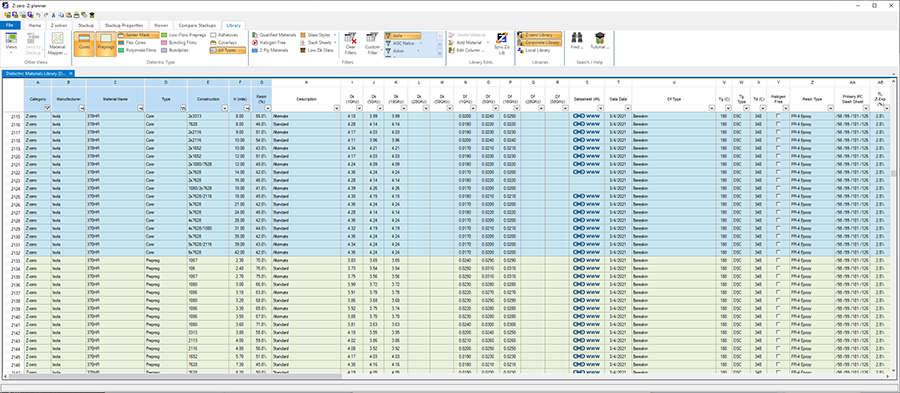Filter by Low Dk Glass

317,50
